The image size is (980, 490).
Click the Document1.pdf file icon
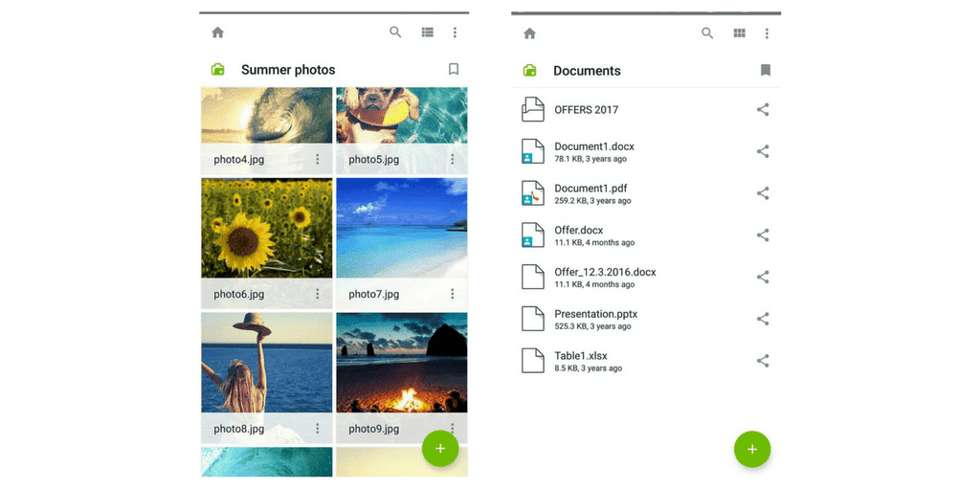[532, 193]
